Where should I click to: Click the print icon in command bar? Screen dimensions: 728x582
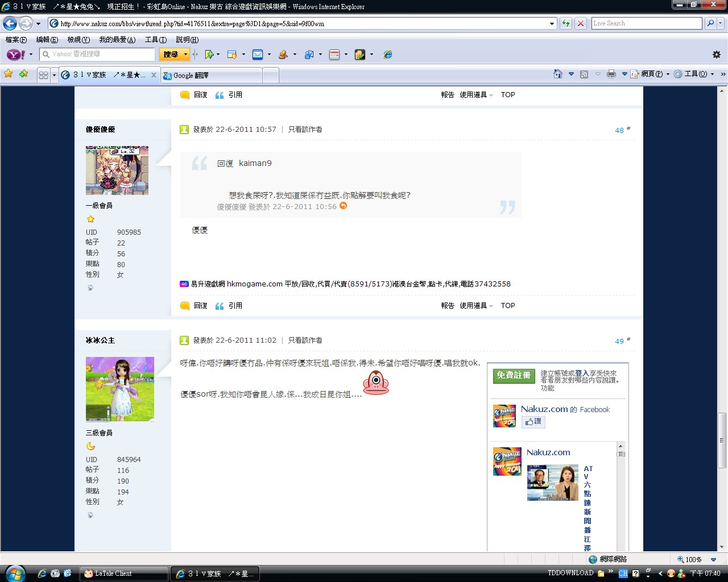(611, 74)
